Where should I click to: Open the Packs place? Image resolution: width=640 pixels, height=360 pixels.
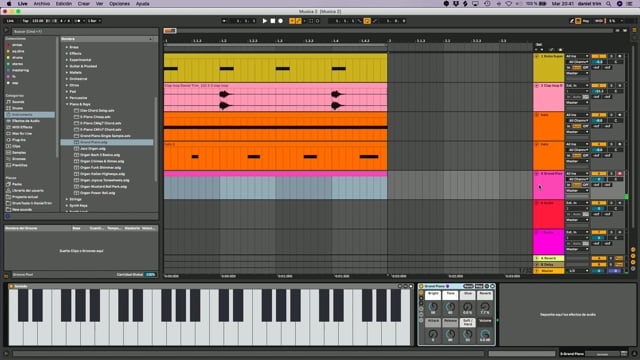(17, 184)
